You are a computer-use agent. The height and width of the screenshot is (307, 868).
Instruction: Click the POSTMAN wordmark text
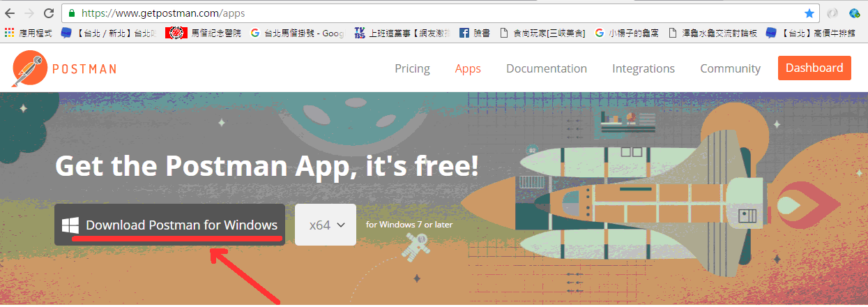pos(84,69)
